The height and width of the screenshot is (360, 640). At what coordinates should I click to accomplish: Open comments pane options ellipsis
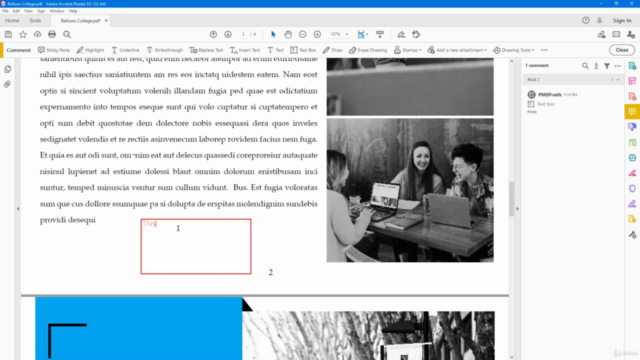click(618, 66)
